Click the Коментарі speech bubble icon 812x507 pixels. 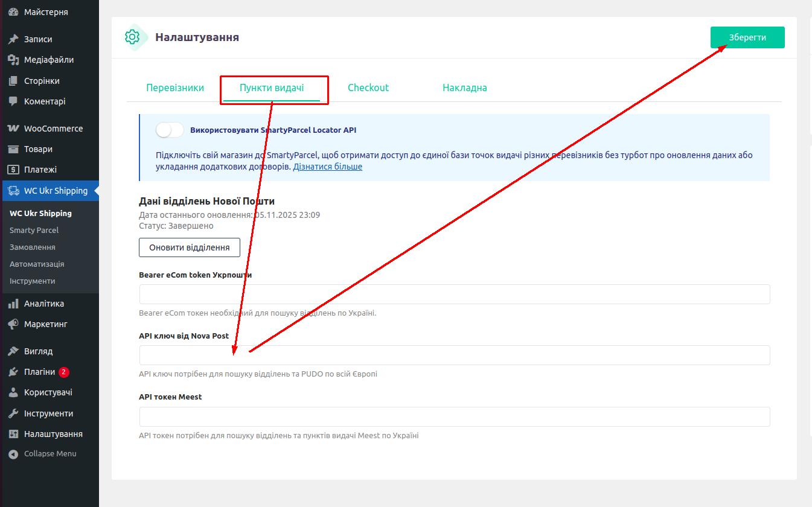pyautogui.click(x=13, y=101)
